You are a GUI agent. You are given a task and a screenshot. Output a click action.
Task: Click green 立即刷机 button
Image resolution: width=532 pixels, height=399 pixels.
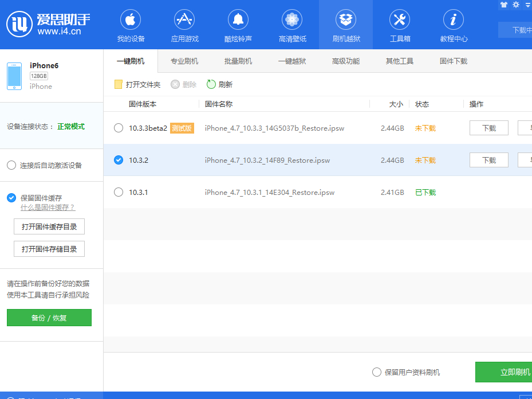[504, 372]
